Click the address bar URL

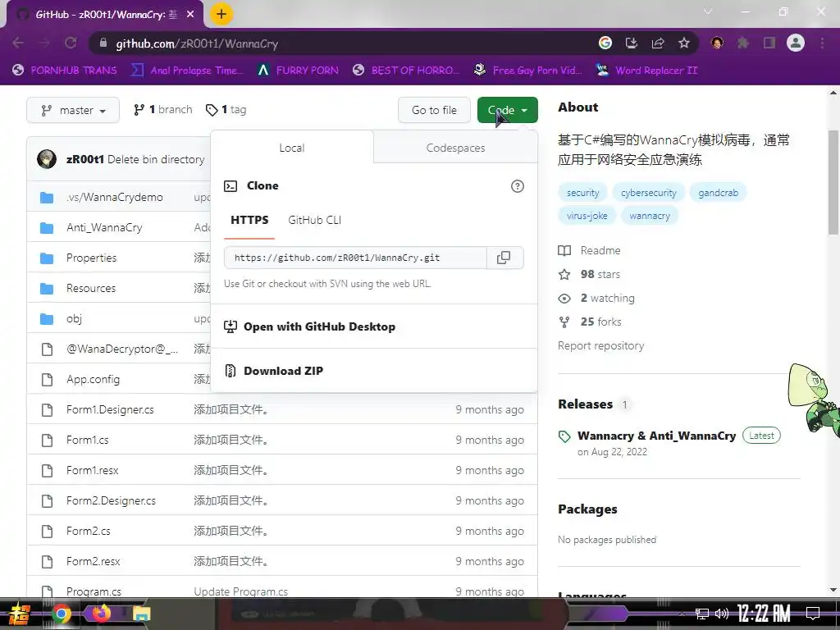197,43
